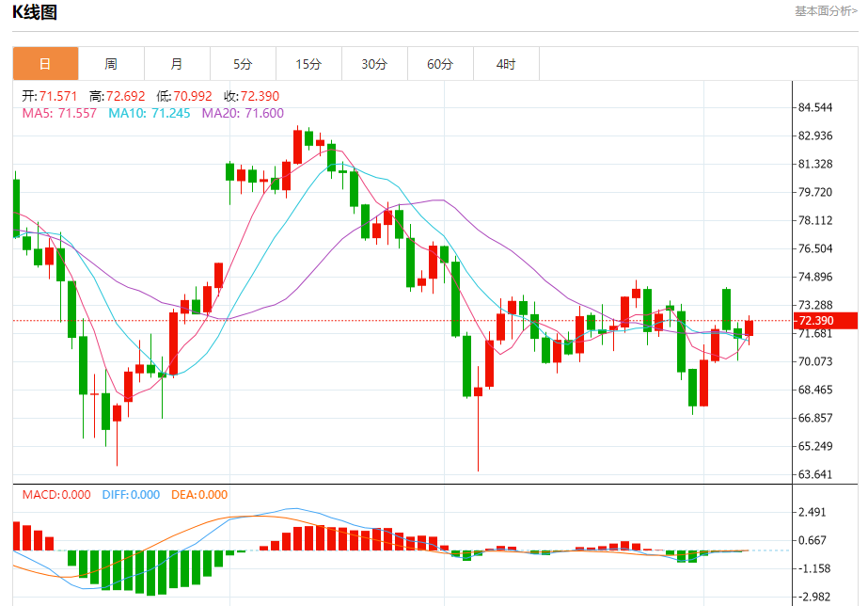
Task: Click the K线图 heading
Action: [35, 11]
